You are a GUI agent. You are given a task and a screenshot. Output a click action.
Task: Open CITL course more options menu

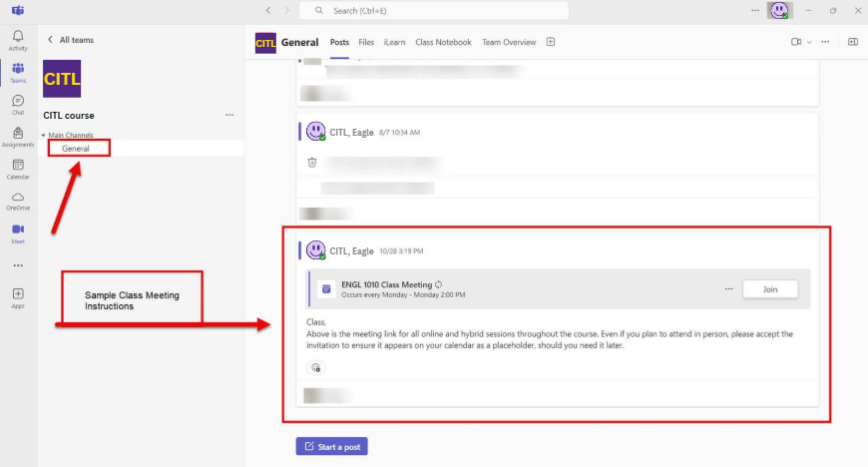coord(229,116)
